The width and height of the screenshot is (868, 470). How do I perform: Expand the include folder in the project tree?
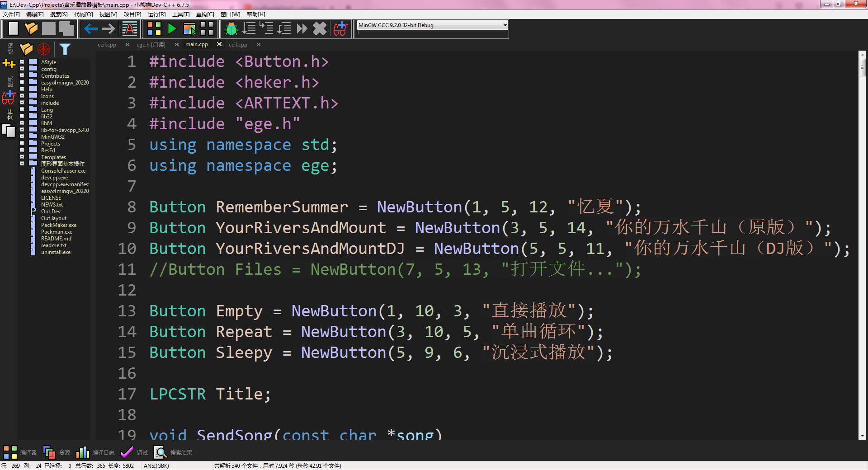(22, 103)
